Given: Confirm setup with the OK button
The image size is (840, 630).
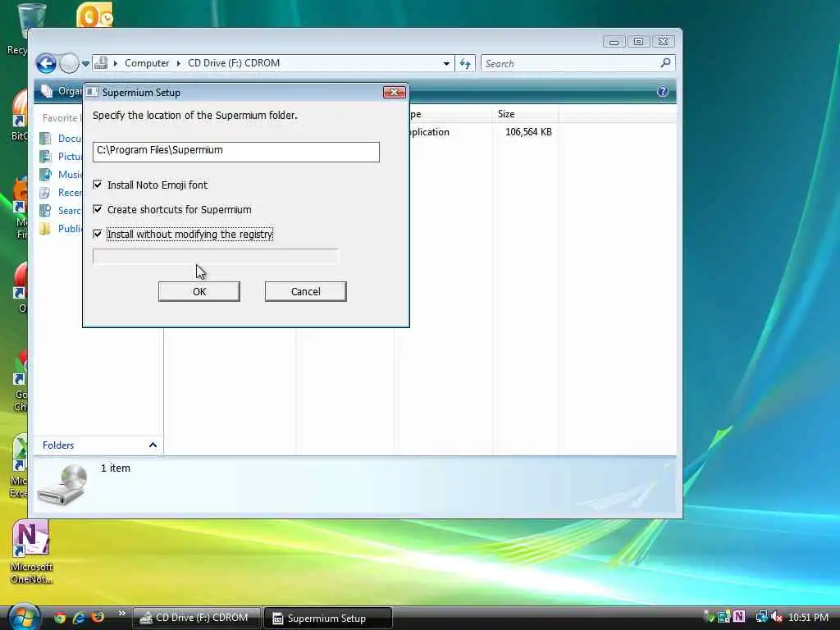Looking at the screenshot, I should point(199,291).
